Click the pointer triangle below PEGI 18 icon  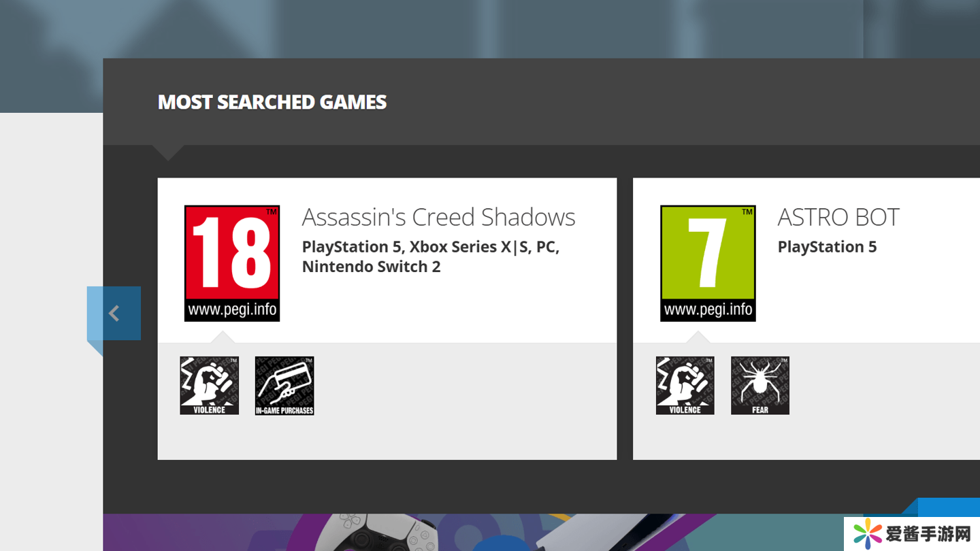pyautogui.click(x=223, y=337)
